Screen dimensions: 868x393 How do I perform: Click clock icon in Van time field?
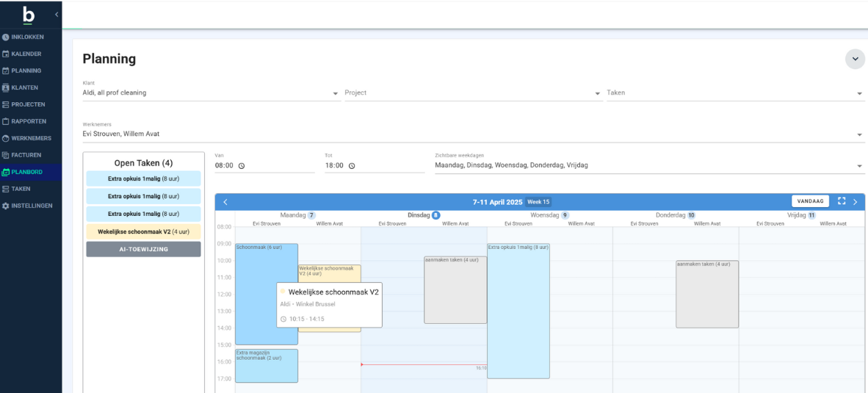point(242,166)
